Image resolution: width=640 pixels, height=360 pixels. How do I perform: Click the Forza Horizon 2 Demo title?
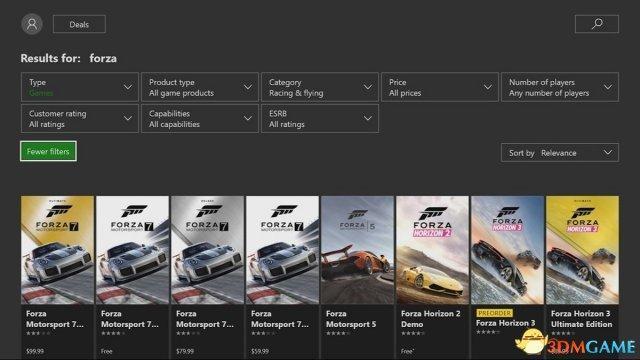pyautogui.click(x=431, y=319)
